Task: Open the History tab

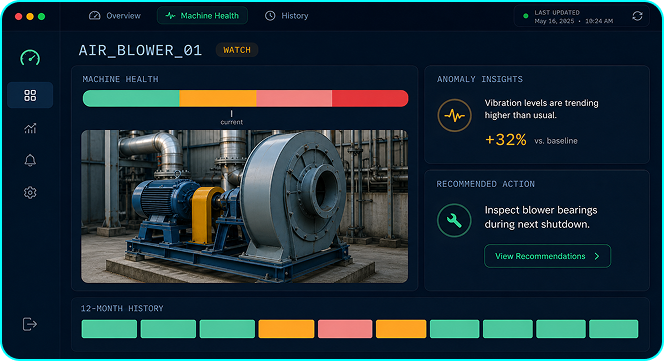Action: [287, 16]
